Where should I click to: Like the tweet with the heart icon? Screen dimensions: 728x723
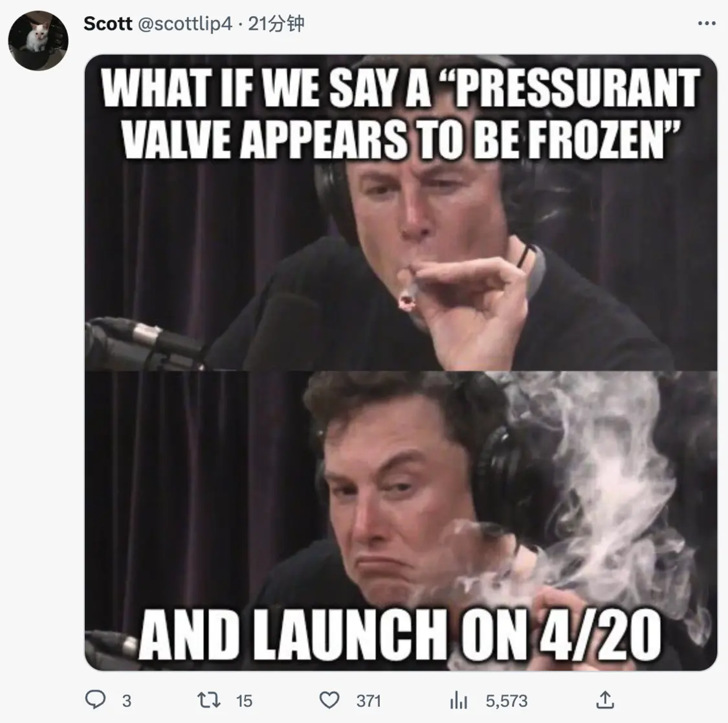point(329,700)
